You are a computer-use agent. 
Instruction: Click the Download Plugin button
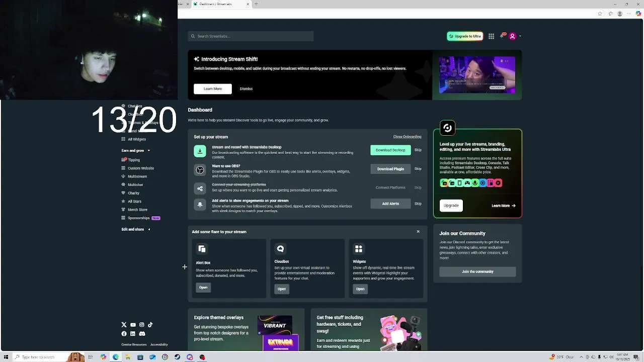click(x=390, y=169)
